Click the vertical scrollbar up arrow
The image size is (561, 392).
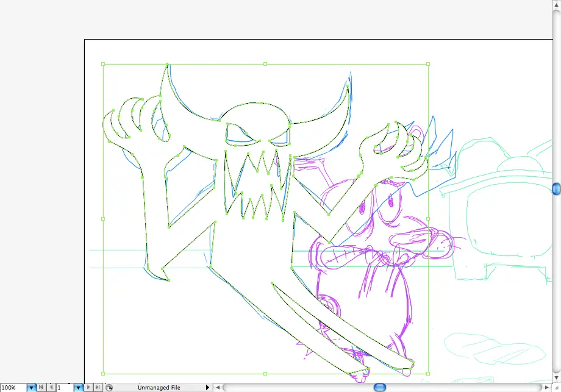pos(556,4)
